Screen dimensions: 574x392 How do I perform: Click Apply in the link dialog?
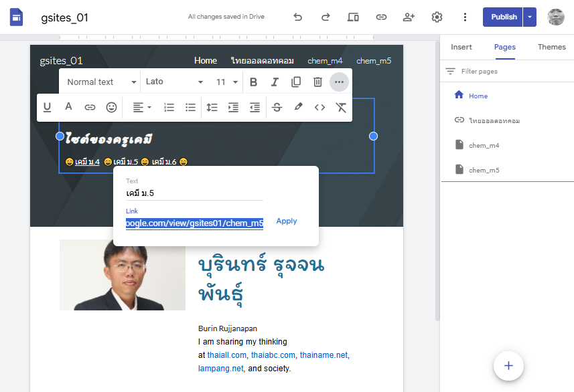(x=286, y=221)
